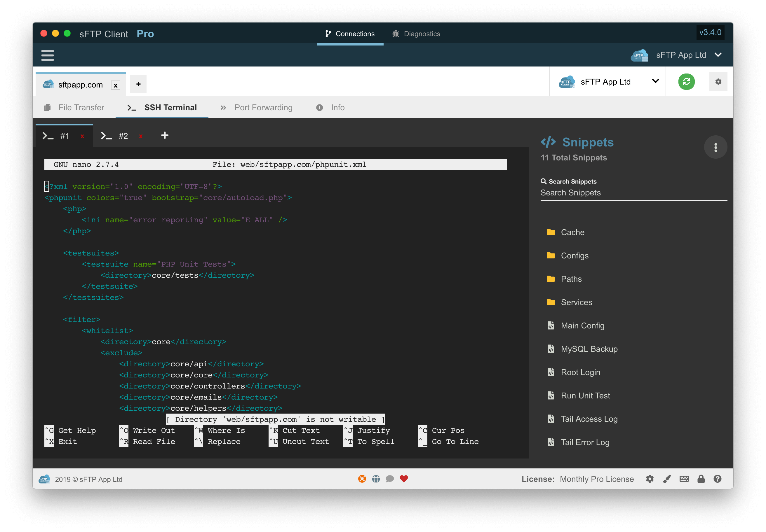The height and width of the screenshot is (532, 766).
Task: Open help question mark icon
Action: pos(717,479)
